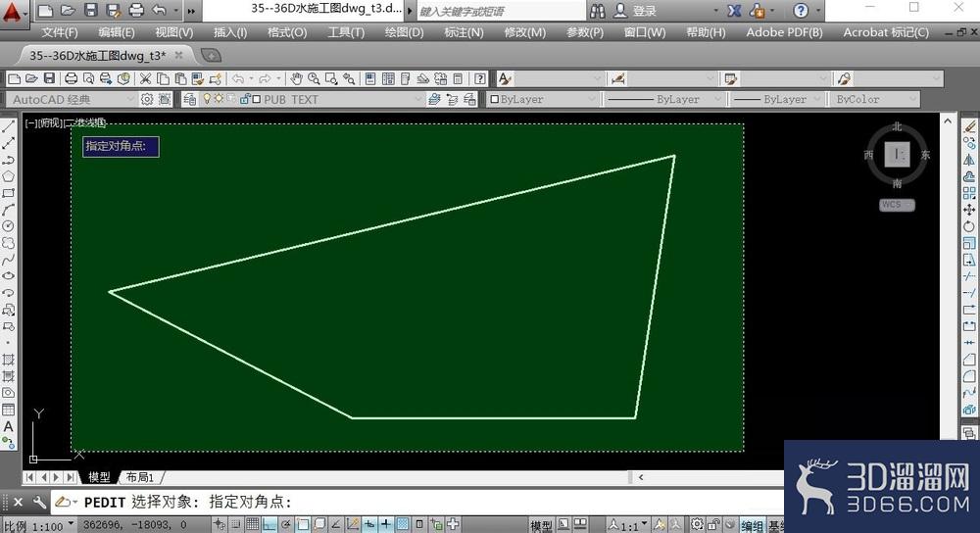This screenshot has height=533, width=980.
Task: Click the WCS button under the ViewCube
Action: point(897,205)
